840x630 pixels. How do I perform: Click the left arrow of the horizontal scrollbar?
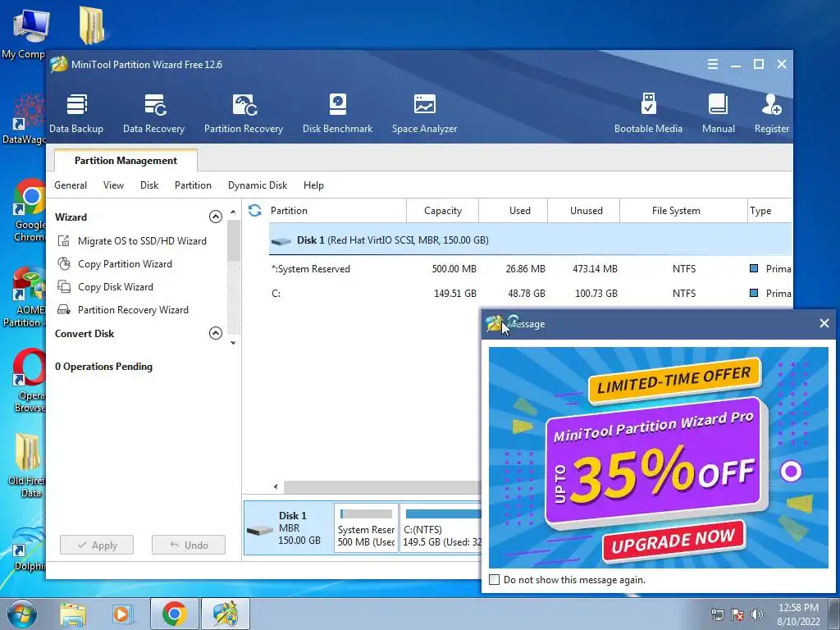pos(276,487)
